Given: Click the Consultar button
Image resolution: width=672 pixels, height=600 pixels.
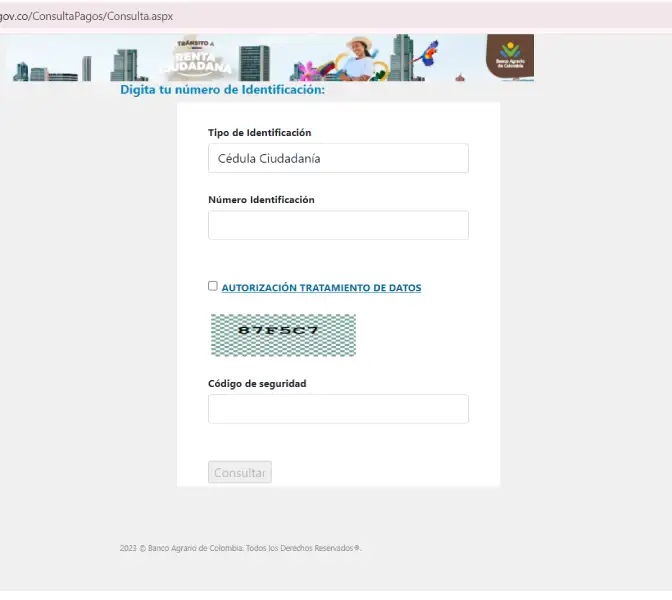Looking at the screenshot, I should [240, 472].
